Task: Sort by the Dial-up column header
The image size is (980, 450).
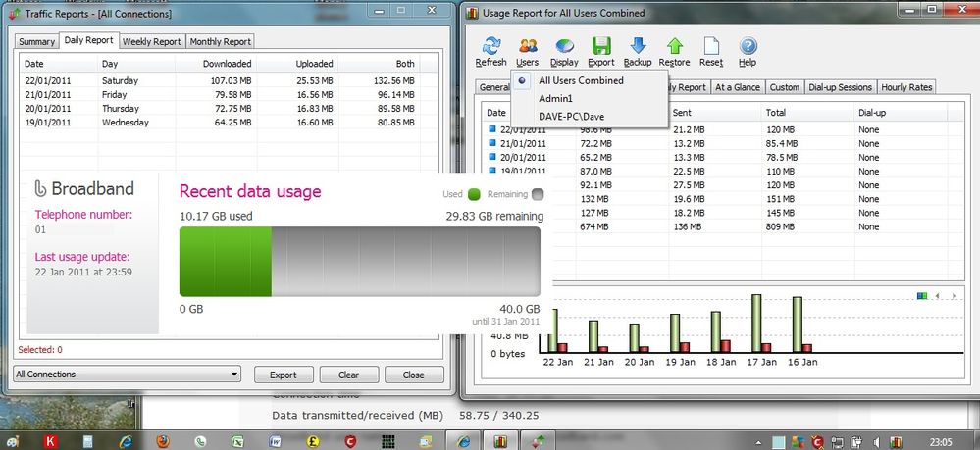Action: point(901,113)
